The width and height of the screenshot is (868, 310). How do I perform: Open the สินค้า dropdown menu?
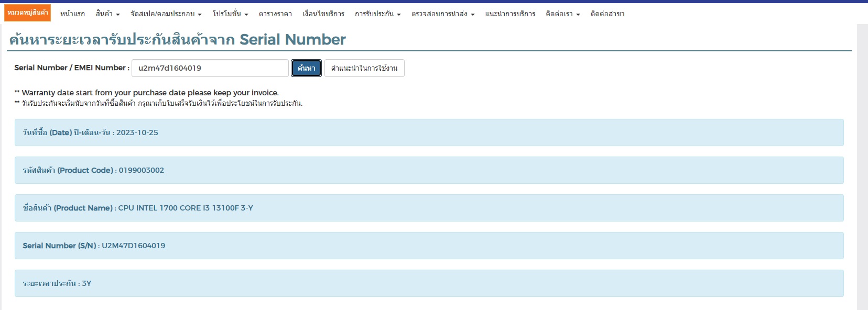107,14
